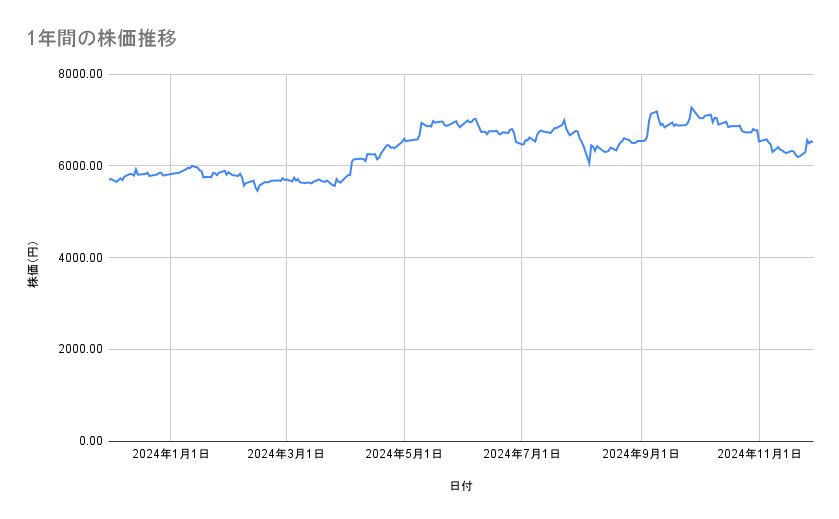Click the 2000.00 horizontal gridline mid-chart
The image size is (839, 519).
click(460, 349)
